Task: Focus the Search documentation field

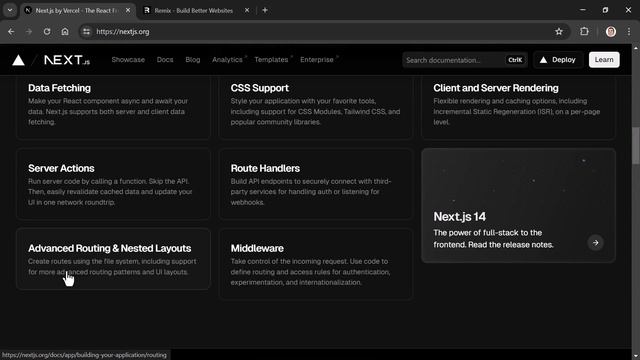Action: [x=465, y=60]
